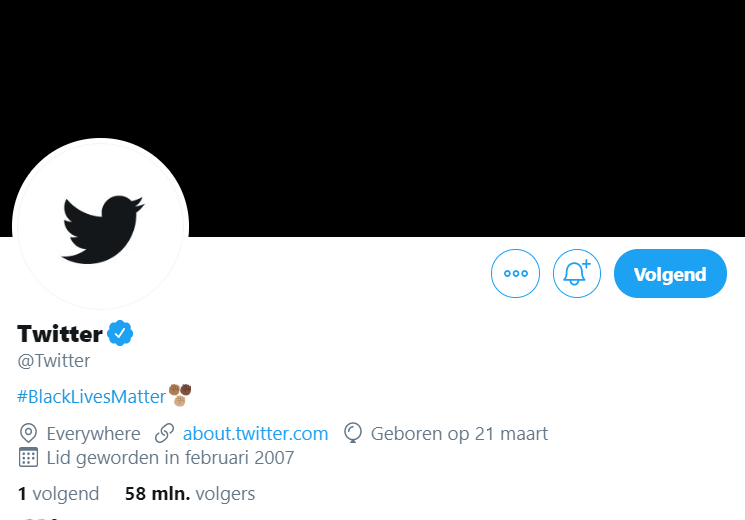
Task: Visit the about.twitter.com link
Action: [255, 433]
